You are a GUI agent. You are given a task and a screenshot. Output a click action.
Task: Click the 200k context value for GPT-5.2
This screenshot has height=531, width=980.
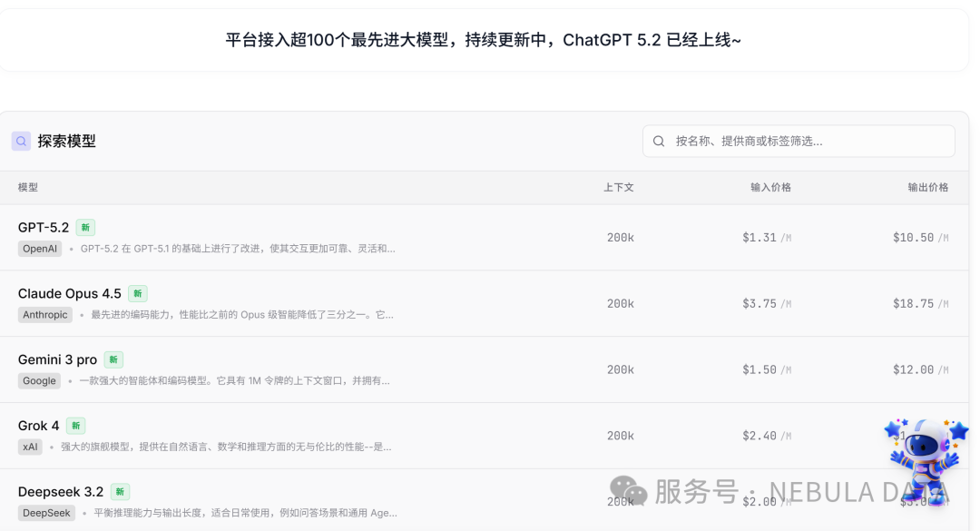621,238
